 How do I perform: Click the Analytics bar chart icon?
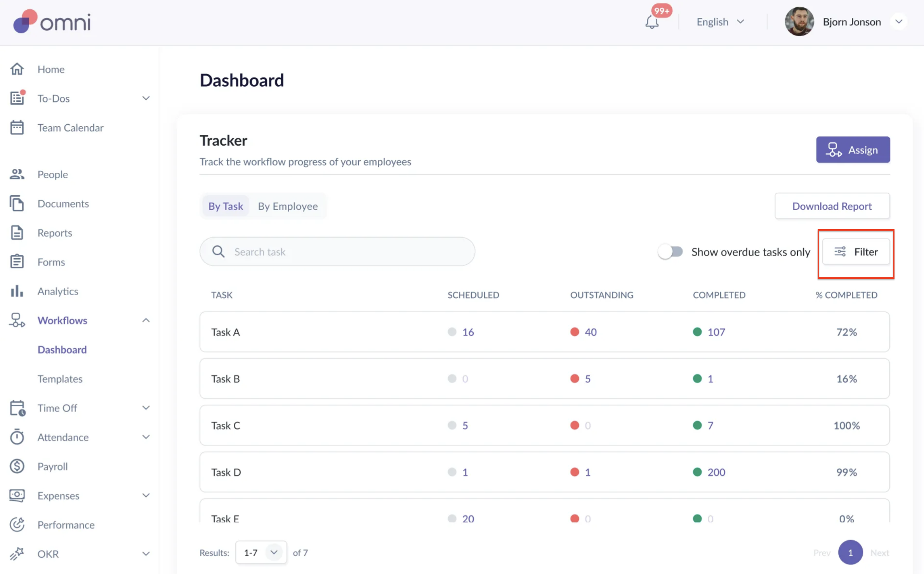pos(17,291)
